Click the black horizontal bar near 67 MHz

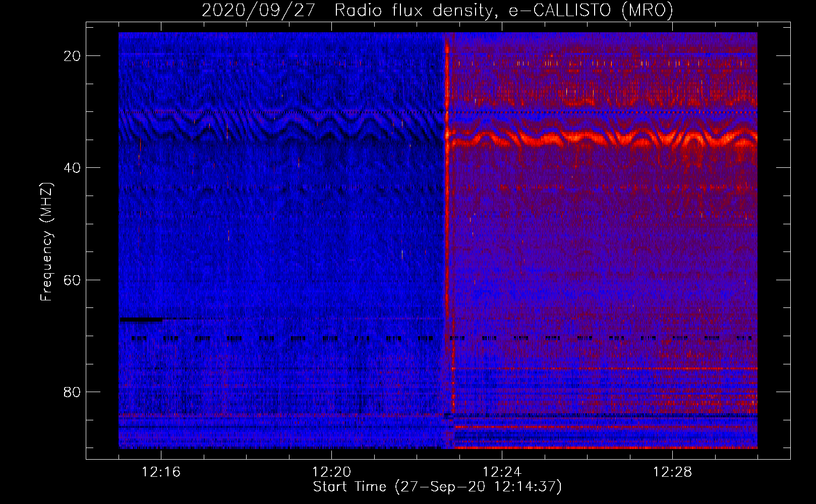coord(141,319)
